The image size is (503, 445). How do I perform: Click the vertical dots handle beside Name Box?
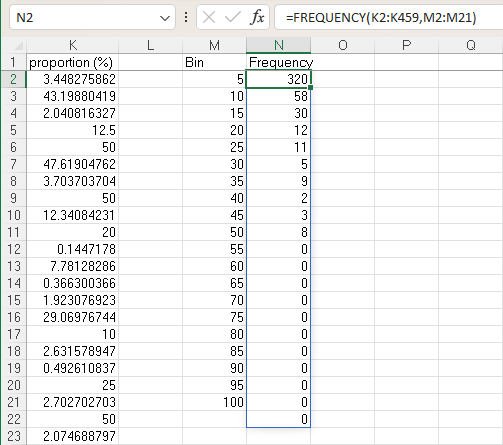pos(186,17)
